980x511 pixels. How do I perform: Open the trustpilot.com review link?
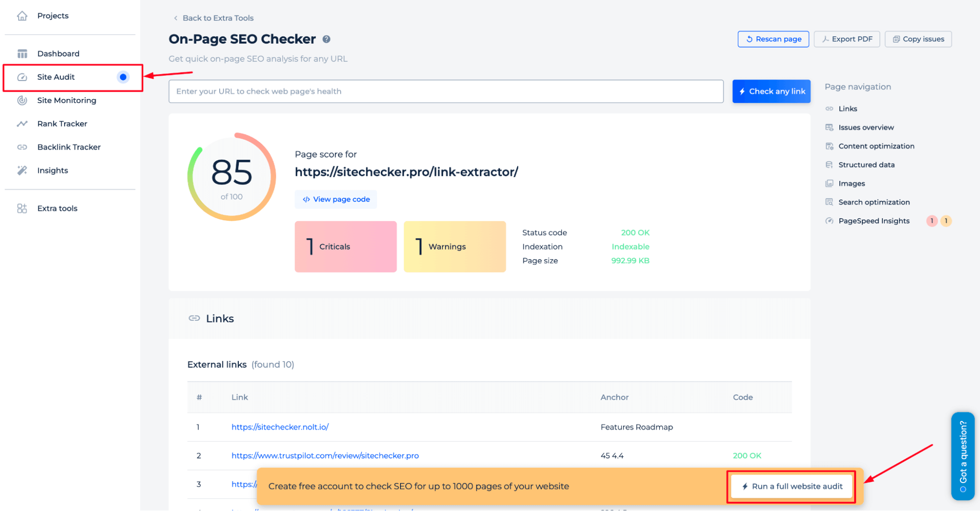tap(325, 456)
